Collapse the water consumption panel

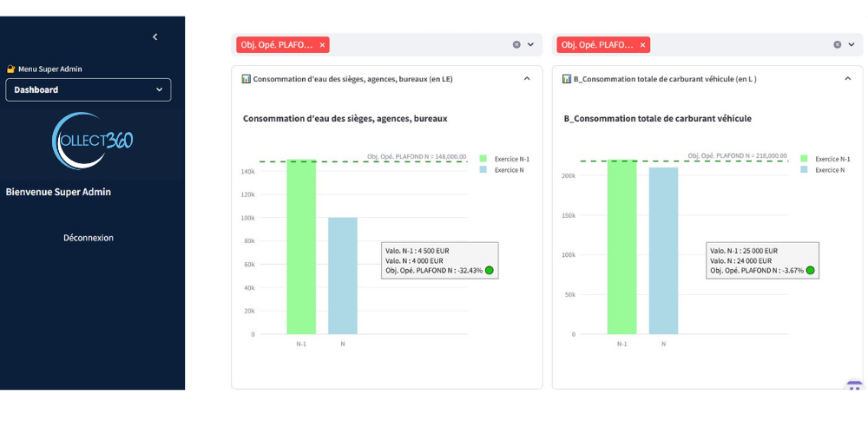pyautogui.click(x=527, y=79)
